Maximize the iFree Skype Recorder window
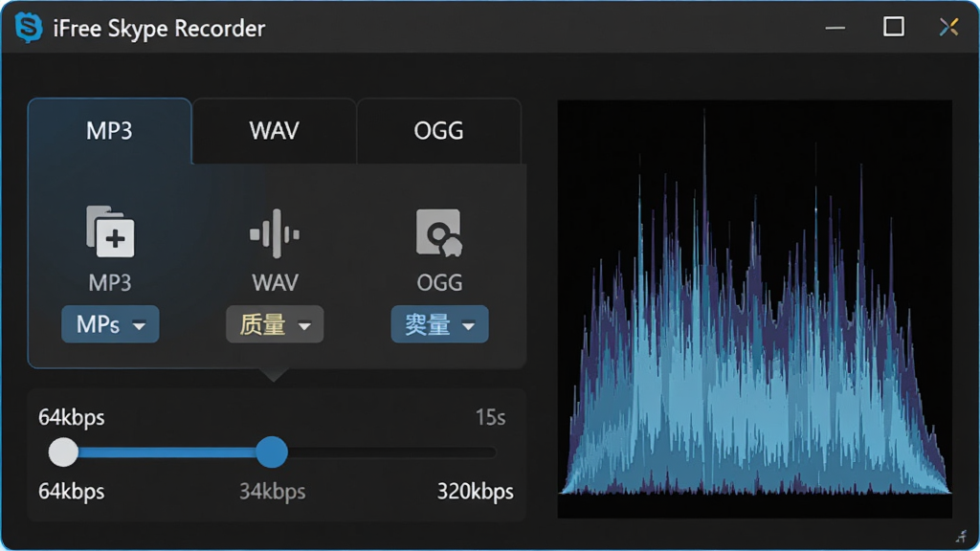Image resolution: width=980 pixels, height=551 pixels. point(894,27)
